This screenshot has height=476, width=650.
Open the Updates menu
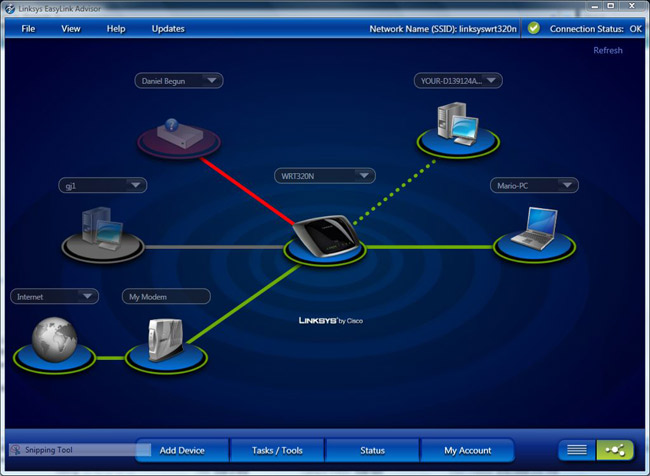tap(168, 28)
